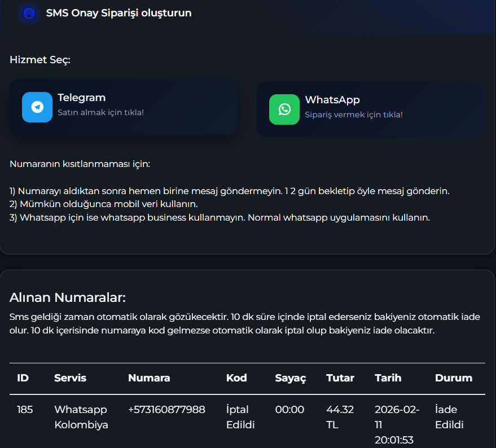This screenshot has width=496, height=448.
Task: Click the Kod column header
Action: pyautogui.click(x=236, y=378)
